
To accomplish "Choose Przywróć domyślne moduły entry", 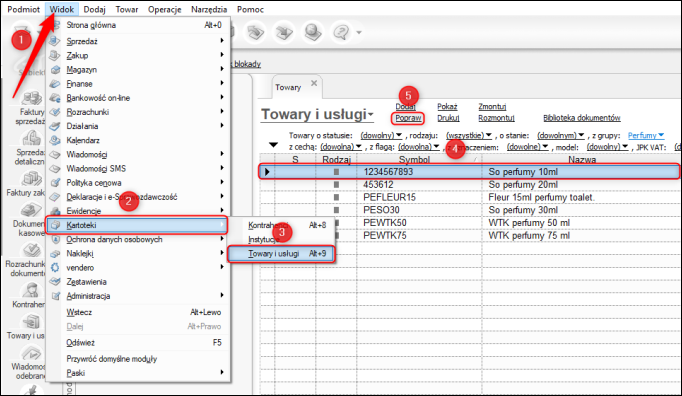I will [x=138, y=359].
